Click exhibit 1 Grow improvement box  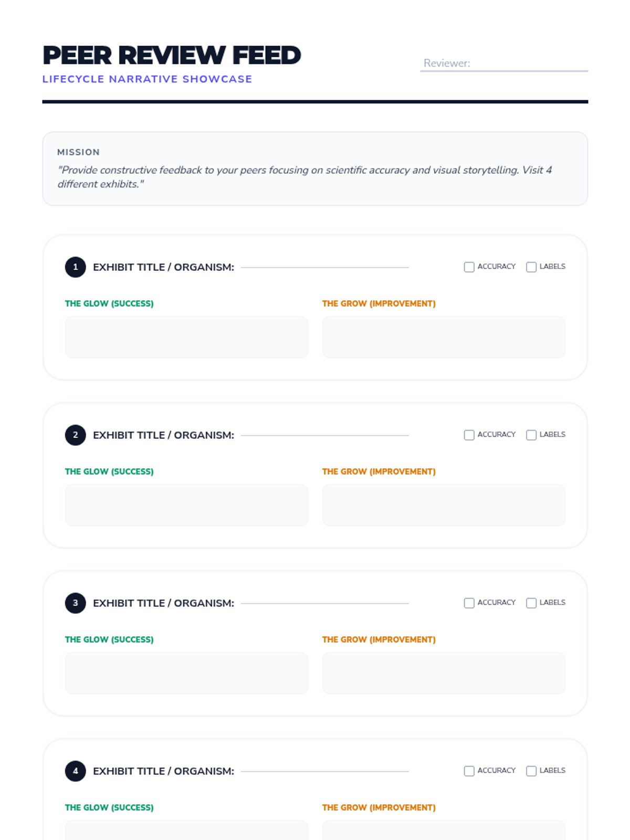444,337
